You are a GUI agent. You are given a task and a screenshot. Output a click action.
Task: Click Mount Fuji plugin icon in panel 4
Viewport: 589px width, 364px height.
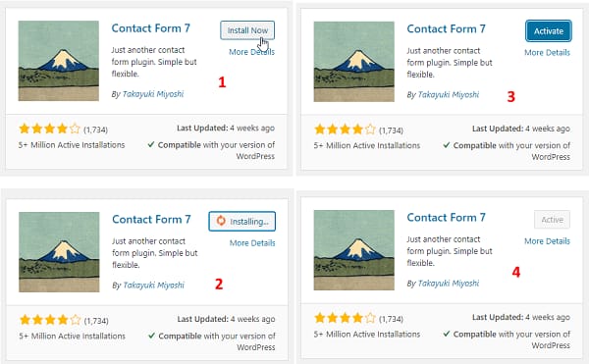[x=353, y=250]
